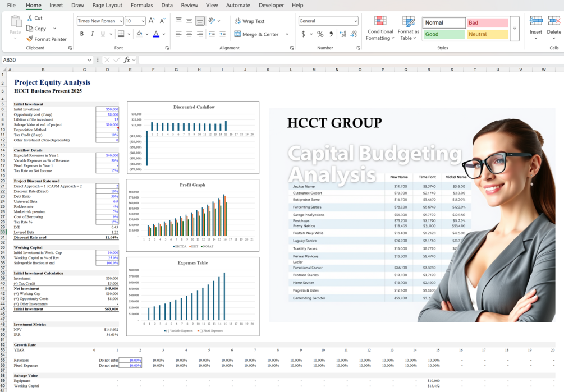This screenshot has height=392, width=564.
Task: Click column header D
Action: point(107,70)
